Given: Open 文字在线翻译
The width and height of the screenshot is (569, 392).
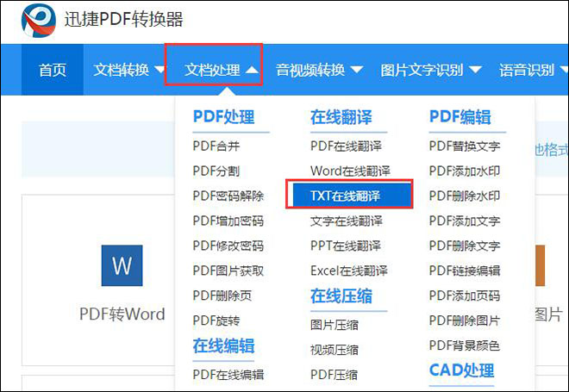Looking at the screenshot, I should click(347, 221).
